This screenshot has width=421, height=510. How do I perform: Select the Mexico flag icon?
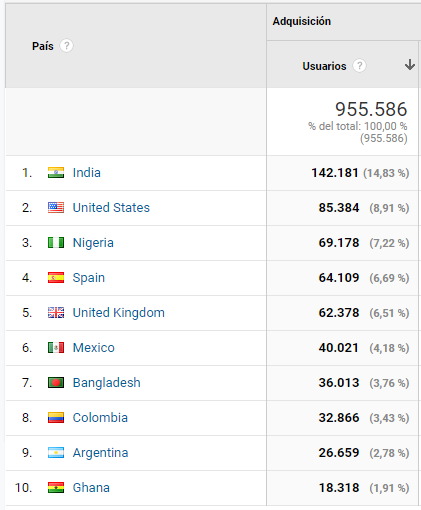pyautogui.click(x=56, y=348)
